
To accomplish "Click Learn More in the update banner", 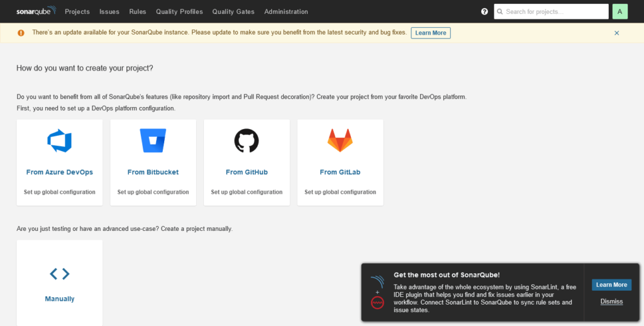I will [431, 33].
